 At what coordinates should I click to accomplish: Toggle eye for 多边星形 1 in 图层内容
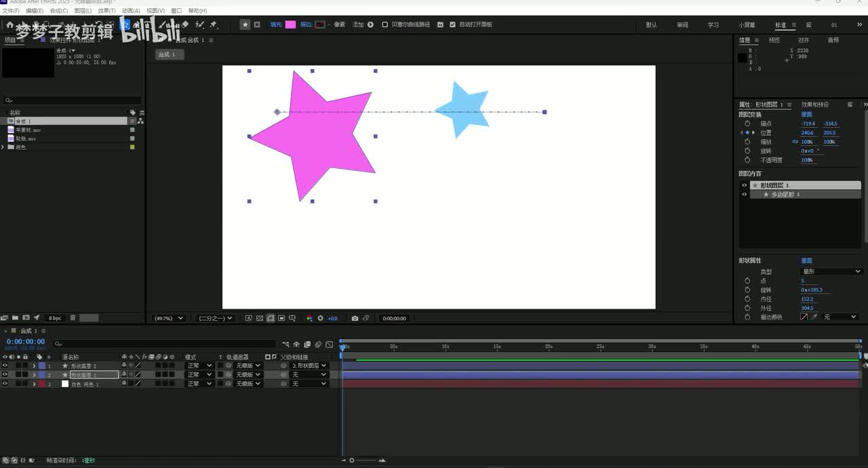point(744,194)
